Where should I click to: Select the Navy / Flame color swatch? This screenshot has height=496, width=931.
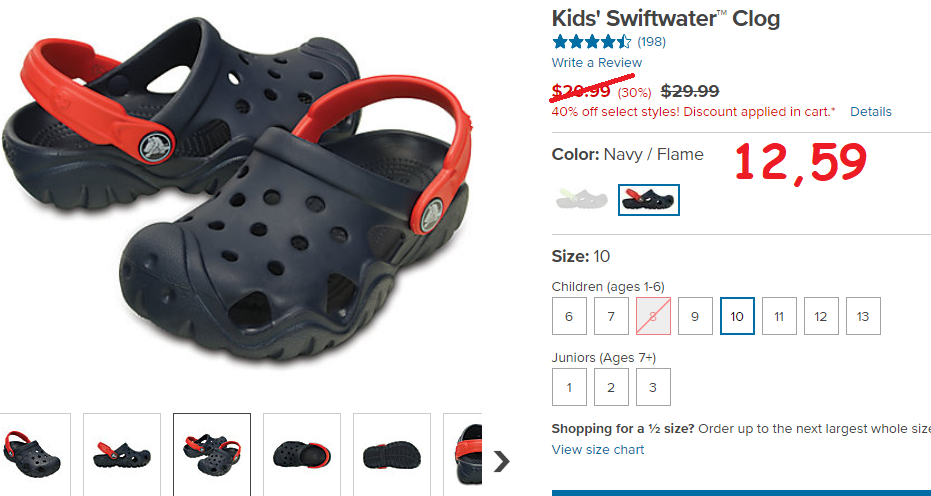click(x=648, y=200)
